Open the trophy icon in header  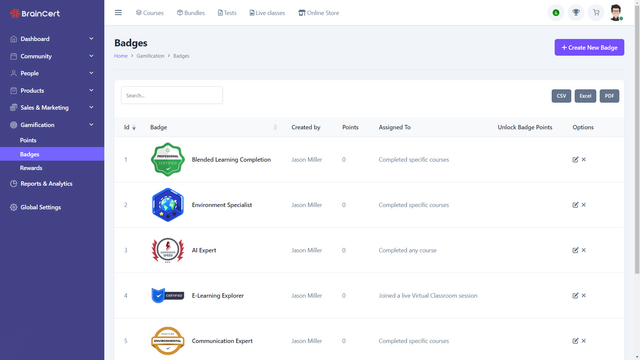pos(576,13)
